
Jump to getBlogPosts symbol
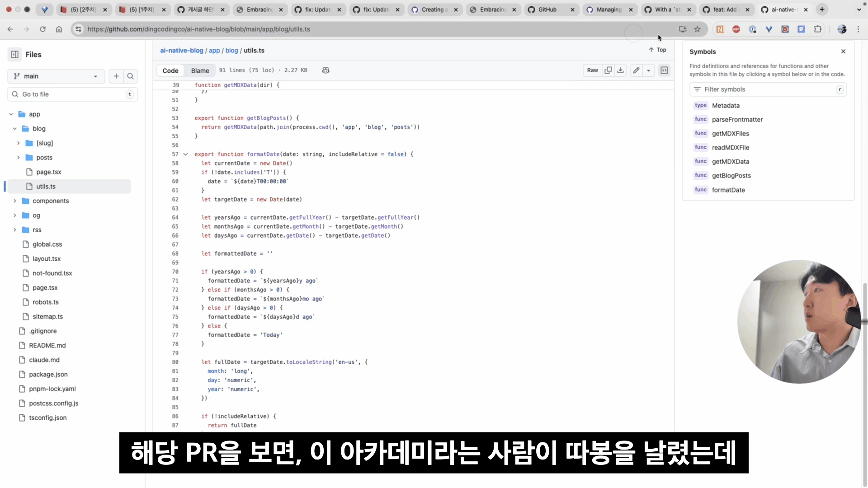(731, 175)
